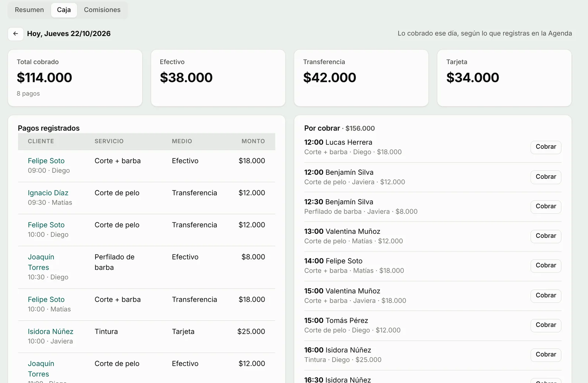Click the $25.000 Tintura amount cell
588x383 pixels.
[x=251, y=332]
